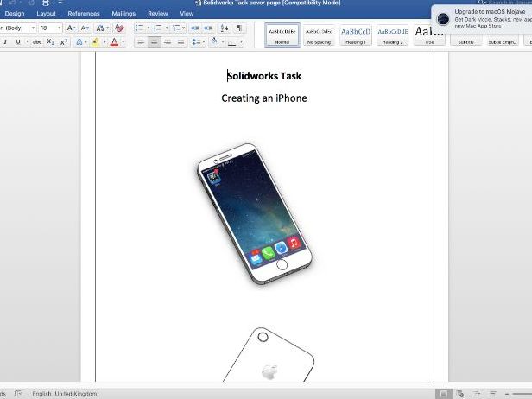532x399 pixels.
Task: Open the font size dropdown showing 18
Action: click(60, 28)
